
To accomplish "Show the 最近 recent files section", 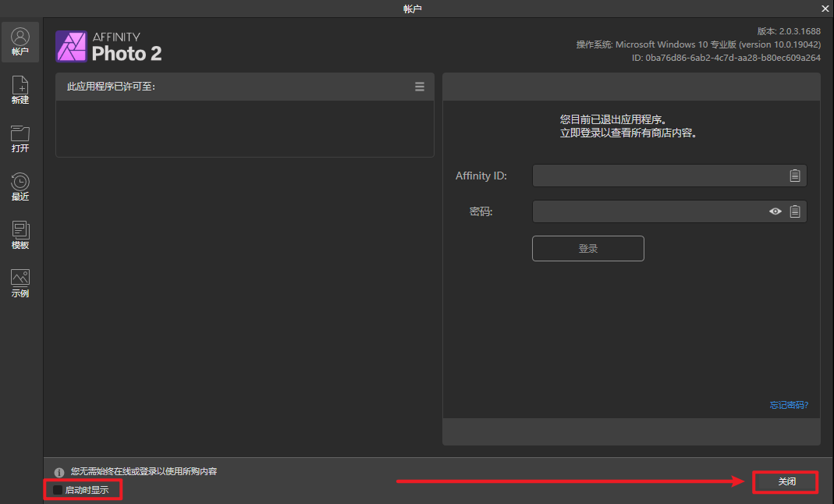I will point(20,186).
